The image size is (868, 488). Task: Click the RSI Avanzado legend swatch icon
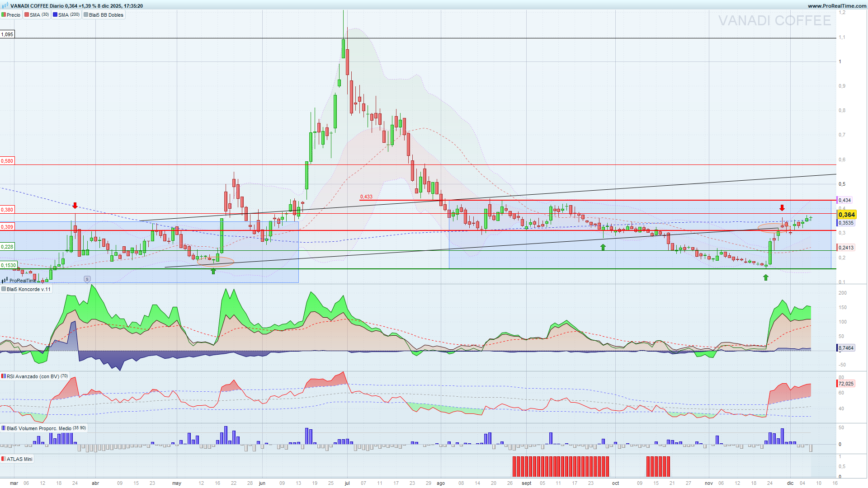pos(4,376)
